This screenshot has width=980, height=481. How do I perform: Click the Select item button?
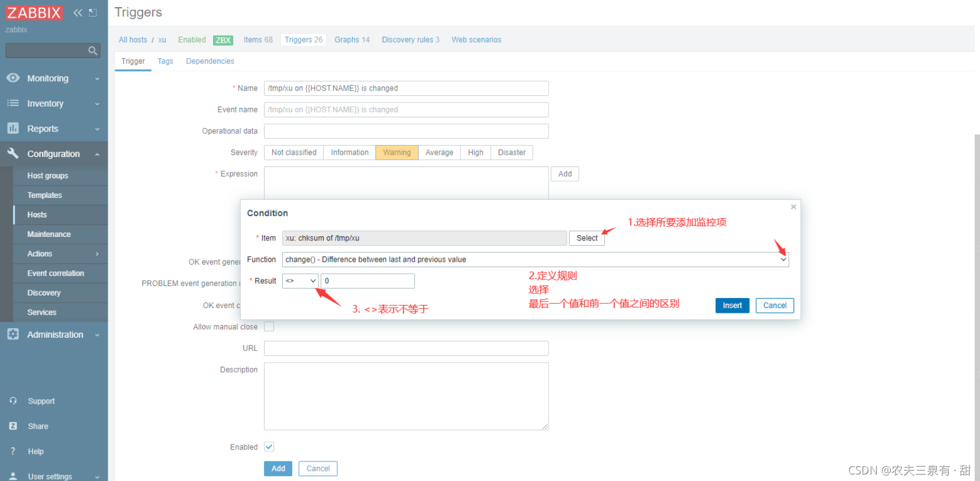[x=587, y=238]
